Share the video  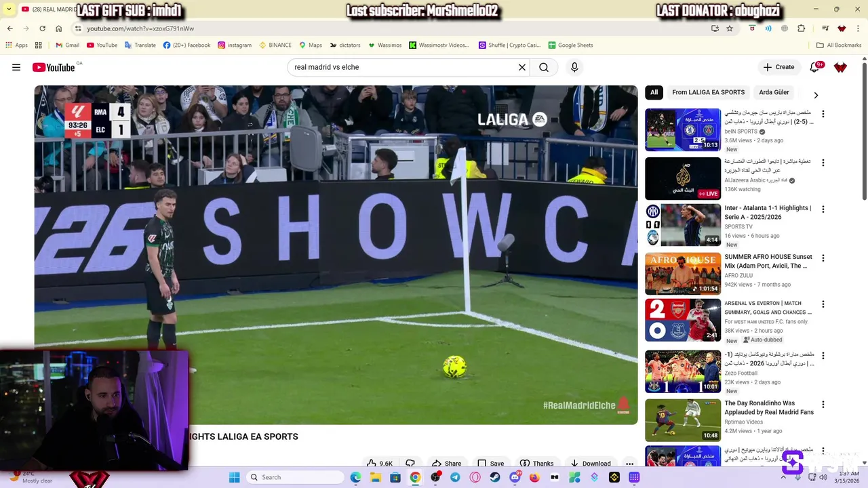pos(446,464)
